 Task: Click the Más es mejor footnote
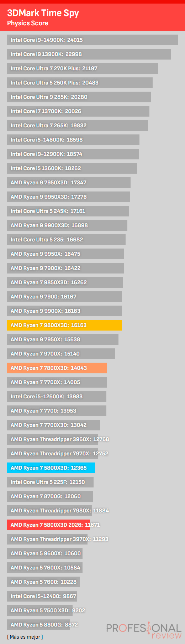(25, 637)
